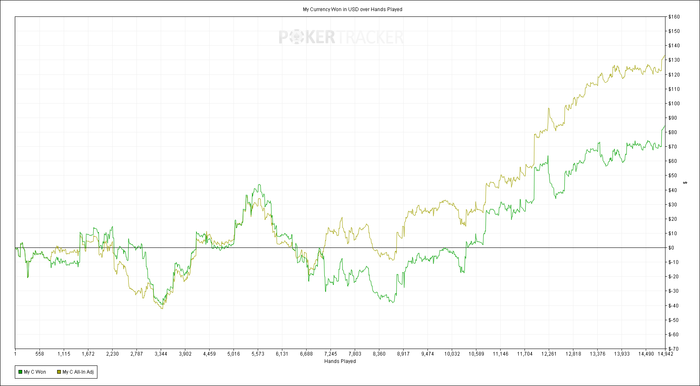This screenshot has height=386, width=700.
Task: Click the 7,803 x-axis tick label
Action: tap(355, 354)
